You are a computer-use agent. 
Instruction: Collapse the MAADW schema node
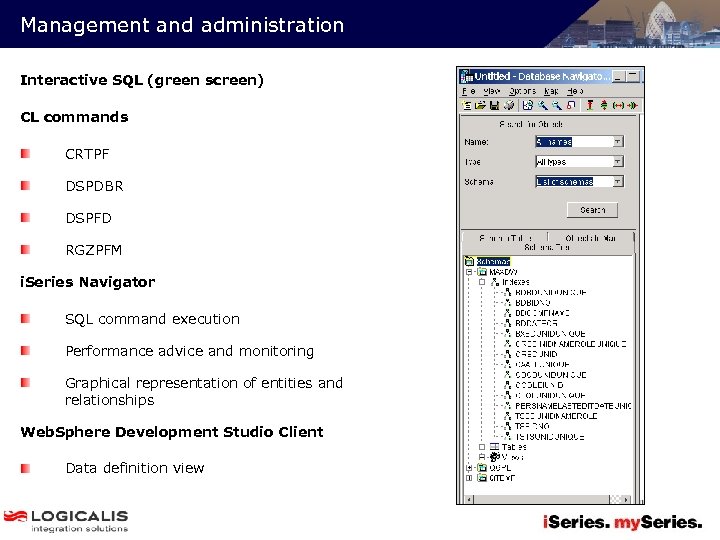[x=469, y=272]
